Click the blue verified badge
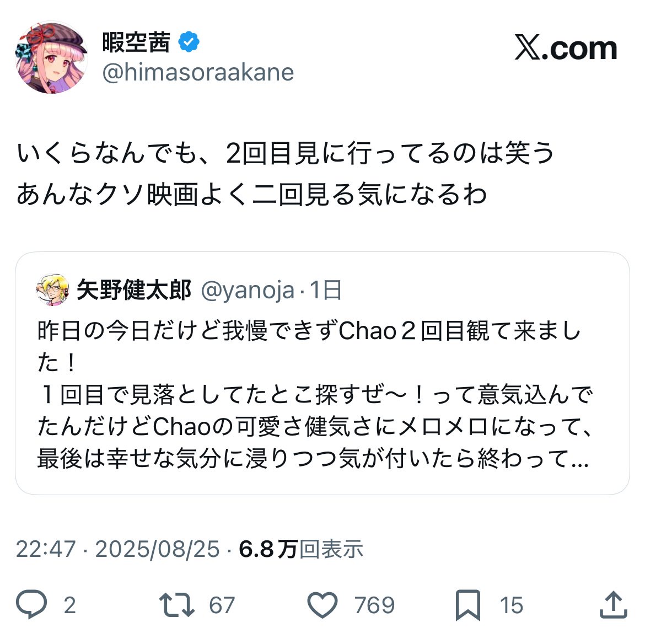The height and width of the screenshot is (644, 645). coord(190,42)
